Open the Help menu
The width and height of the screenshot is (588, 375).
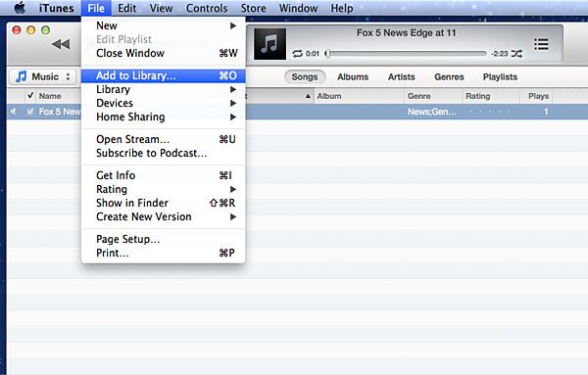coord(342,8)
